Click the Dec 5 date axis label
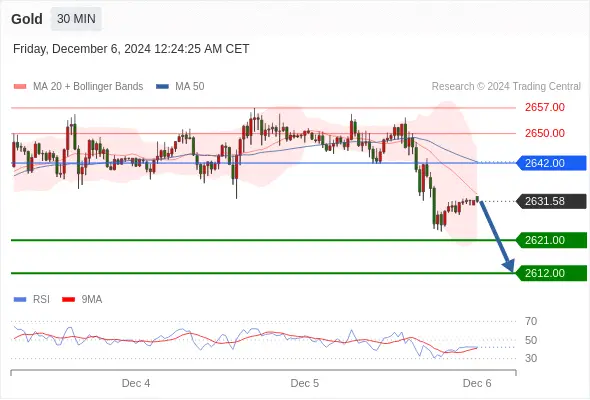 point(304,383)
